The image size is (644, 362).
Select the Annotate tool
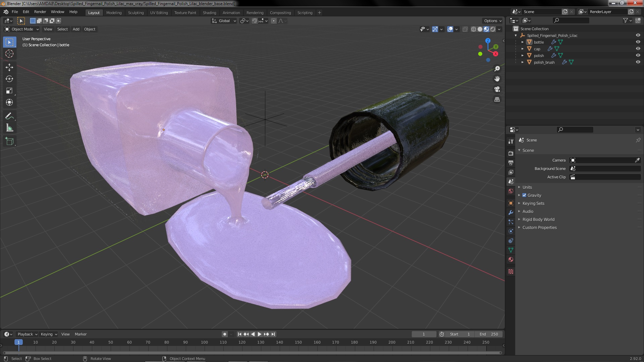(x=9, y=116)
